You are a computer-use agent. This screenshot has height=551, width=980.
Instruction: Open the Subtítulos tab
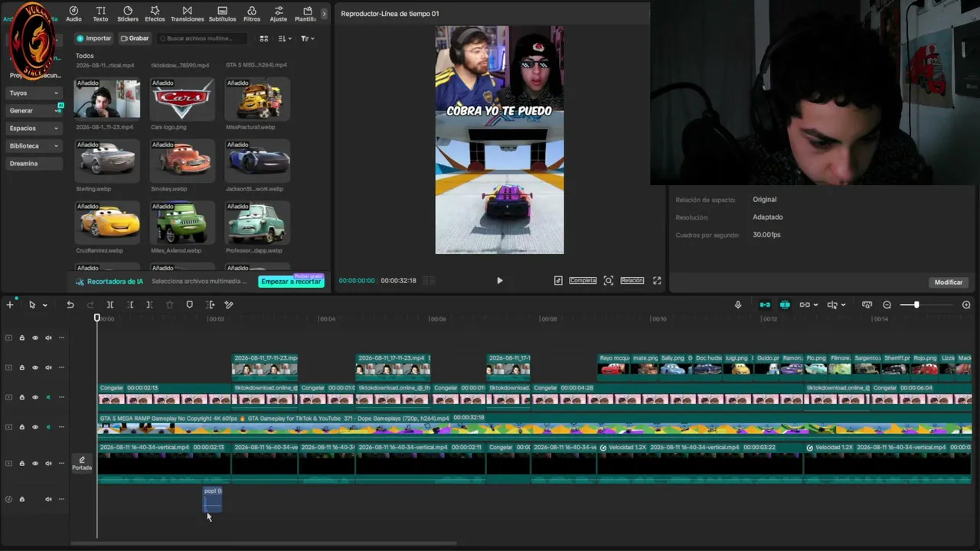[x=222, y=14]
